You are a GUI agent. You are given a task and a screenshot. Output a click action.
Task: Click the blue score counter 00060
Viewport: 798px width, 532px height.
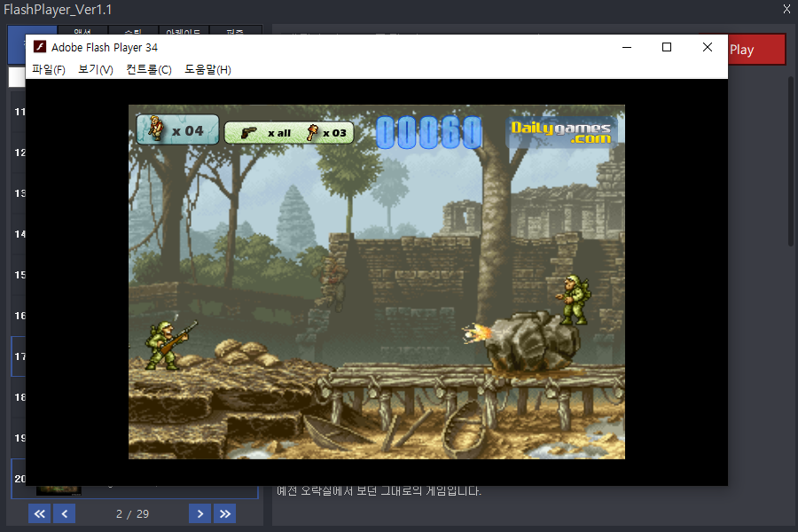click(x=428, y=132)
